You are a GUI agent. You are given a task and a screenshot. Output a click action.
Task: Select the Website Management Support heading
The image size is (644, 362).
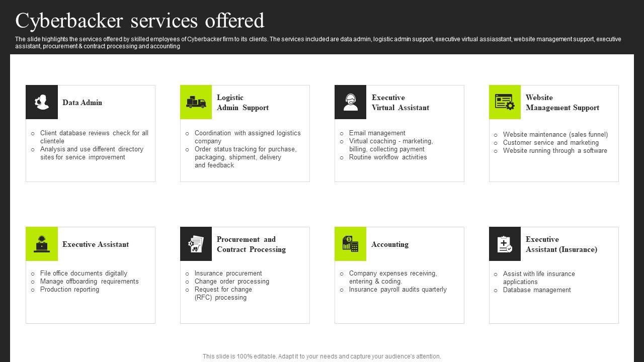562,103
